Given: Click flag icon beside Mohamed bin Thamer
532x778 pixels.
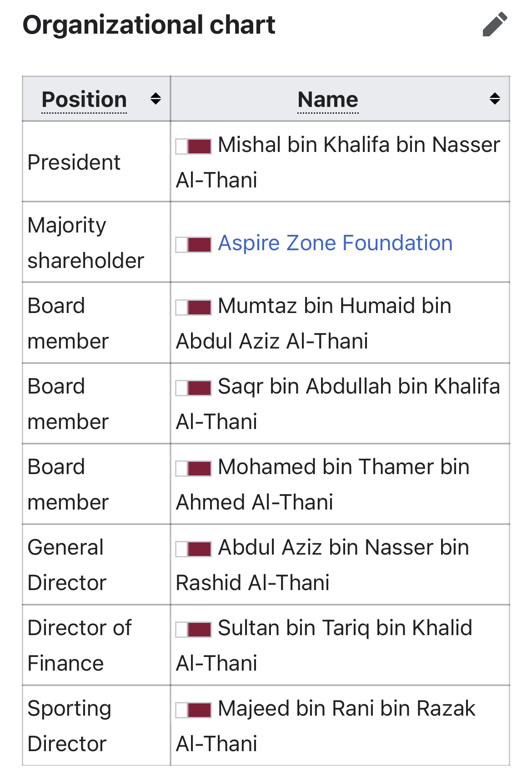Looking at the screenshot, I should coord(194,469).
